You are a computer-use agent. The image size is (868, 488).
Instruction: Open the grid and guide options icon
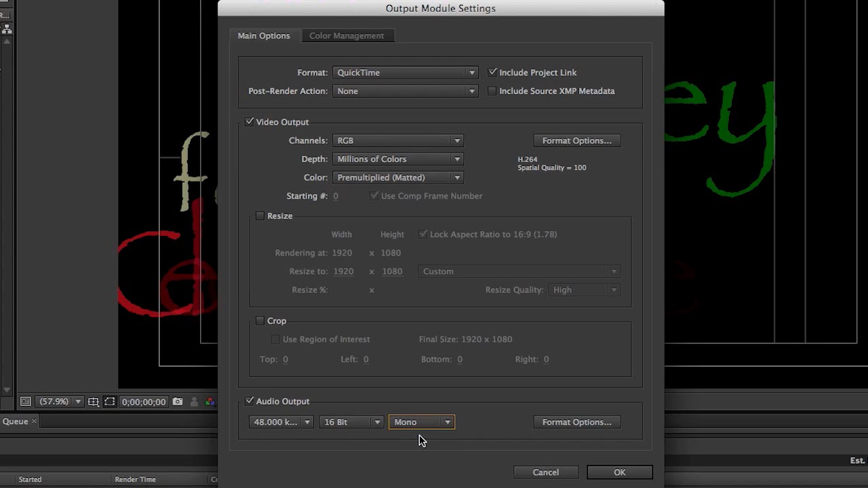click(x=94, y=402)
